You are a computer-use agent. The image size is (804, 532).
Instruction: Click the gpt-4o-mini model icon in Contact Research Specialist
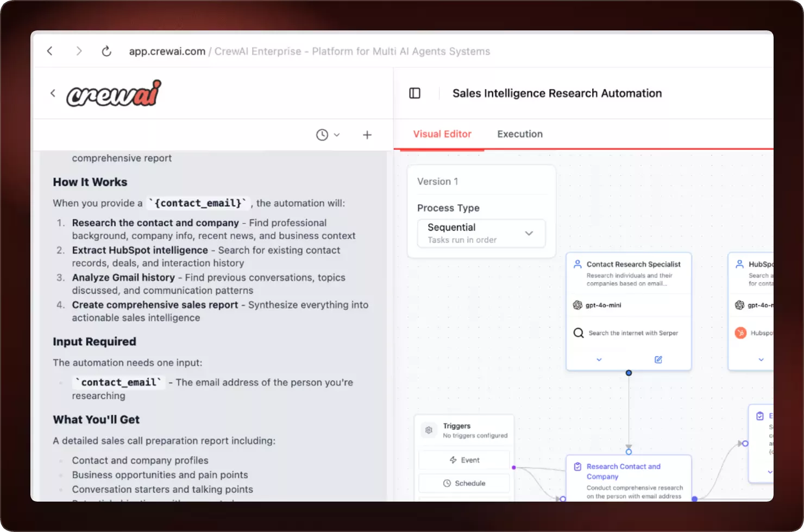(577, 305)
